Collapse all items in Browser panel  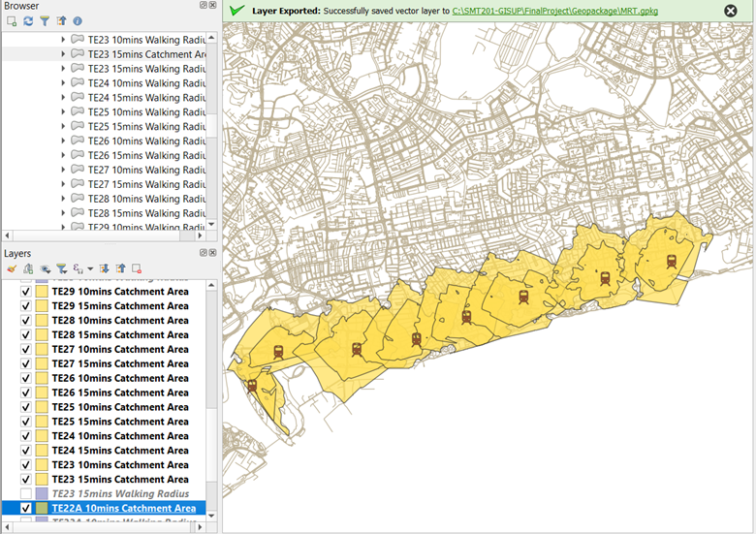[61, 20]
